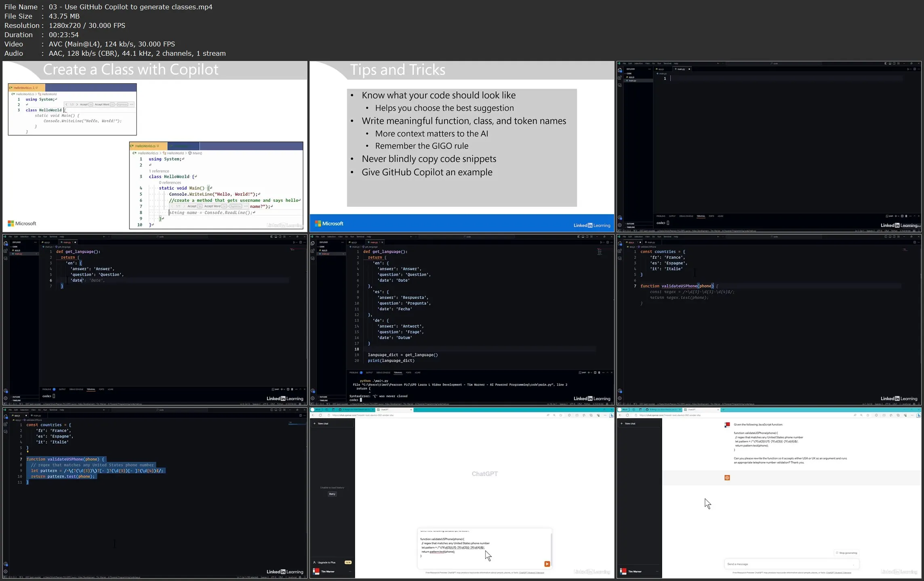Open Extensions icon in SyntaxError VS Code frame
This screenshot has height=581, width=924.
pos(313,251)
